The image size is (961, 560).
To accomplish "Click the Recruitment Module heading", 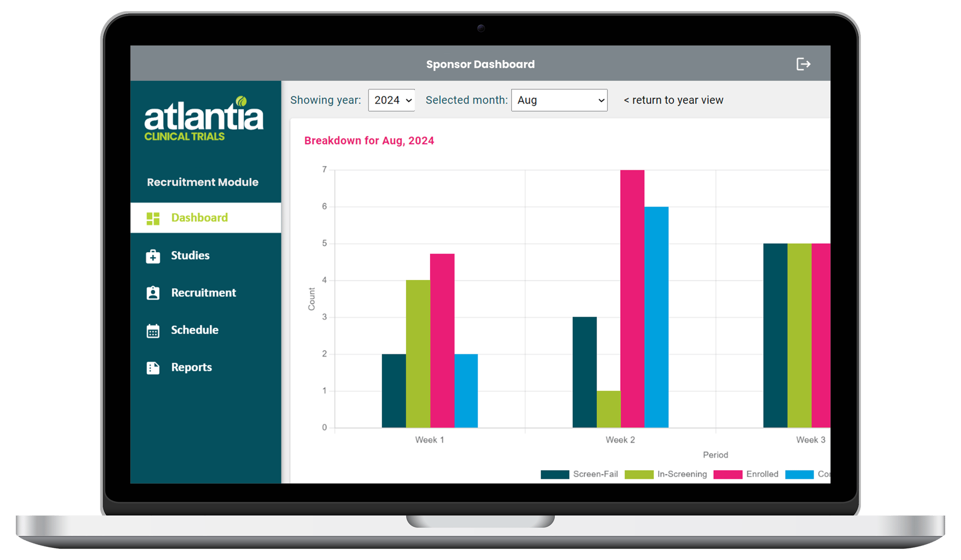I will [x=203, y=182].
